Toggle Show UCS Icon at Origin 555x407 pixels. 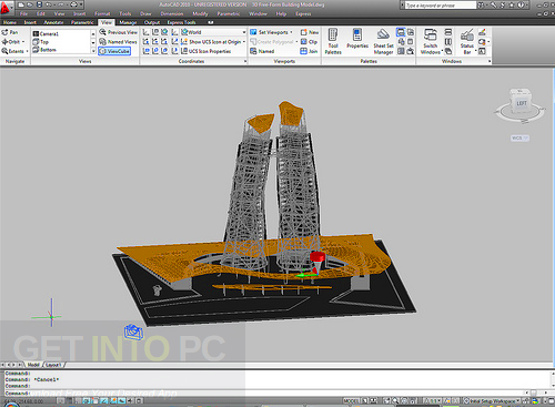211,42
